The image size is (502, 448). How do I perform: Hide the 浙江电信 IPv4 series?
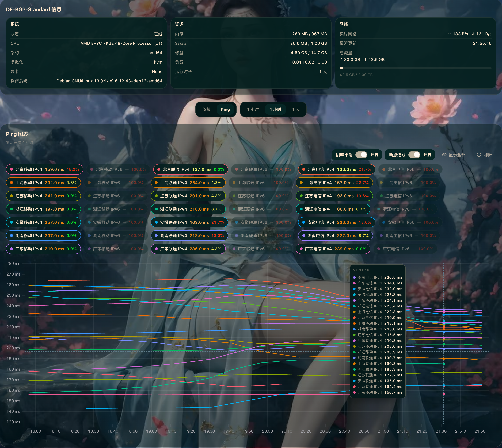(x=333, y=209)
